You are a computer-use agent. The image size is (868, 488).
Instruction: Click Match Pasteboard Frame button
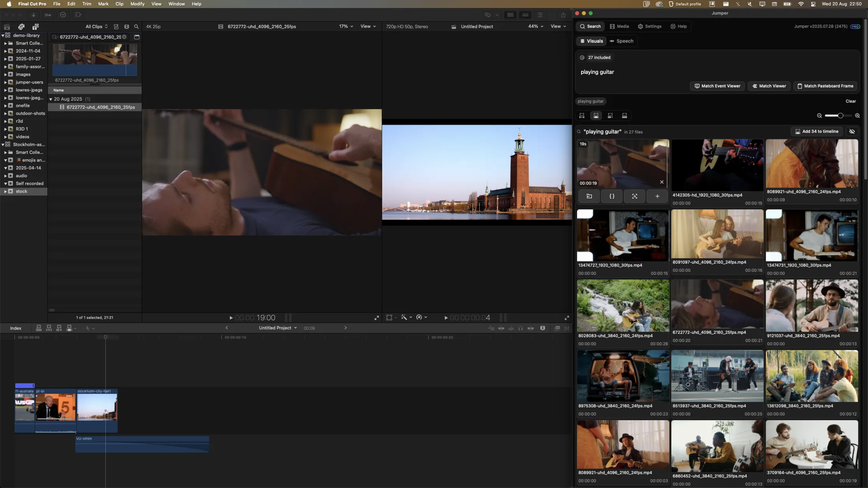click(825, 86)
